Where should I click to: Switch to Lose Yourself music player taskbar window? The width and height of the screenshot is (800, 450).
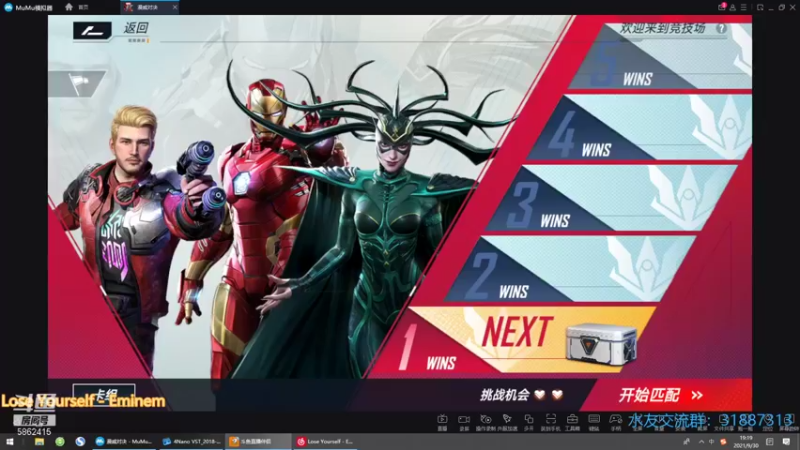(x=325, y=442)
